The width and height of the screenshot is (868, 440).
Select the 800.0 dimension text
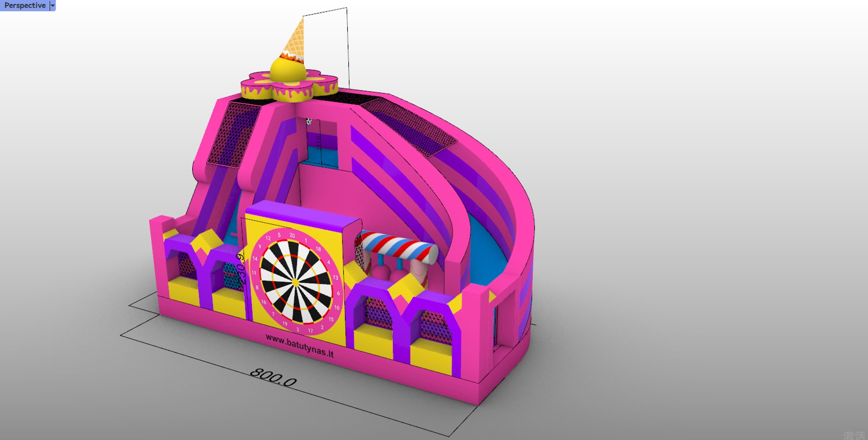(273, 377)
